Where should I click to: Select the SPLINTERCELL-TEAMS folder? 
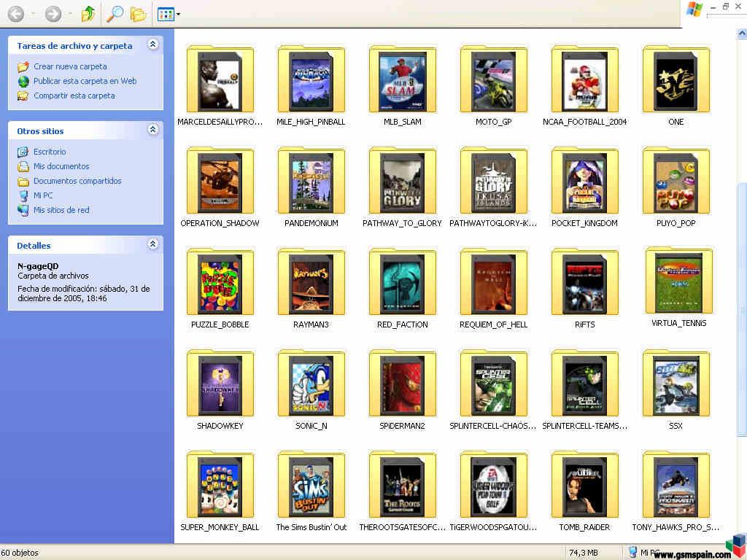(x=584, y=390)
